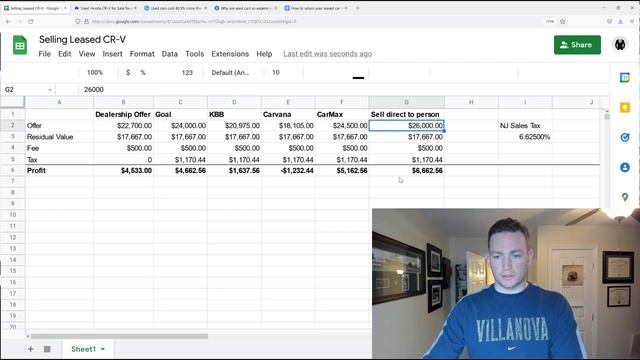
Task: Switch to the Used Honda CR-V browser tab
Action: [x=105, y=8]
